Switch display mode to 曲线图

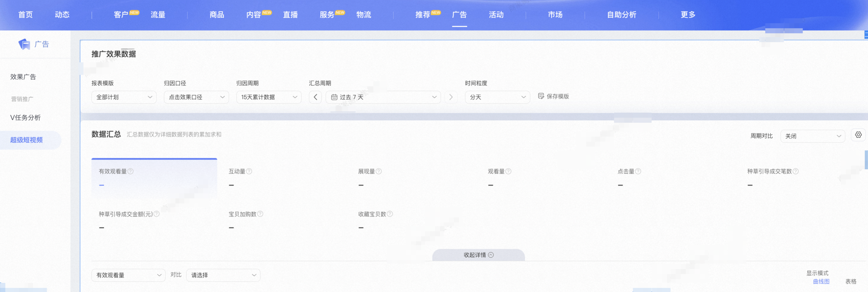coord(821,281)
